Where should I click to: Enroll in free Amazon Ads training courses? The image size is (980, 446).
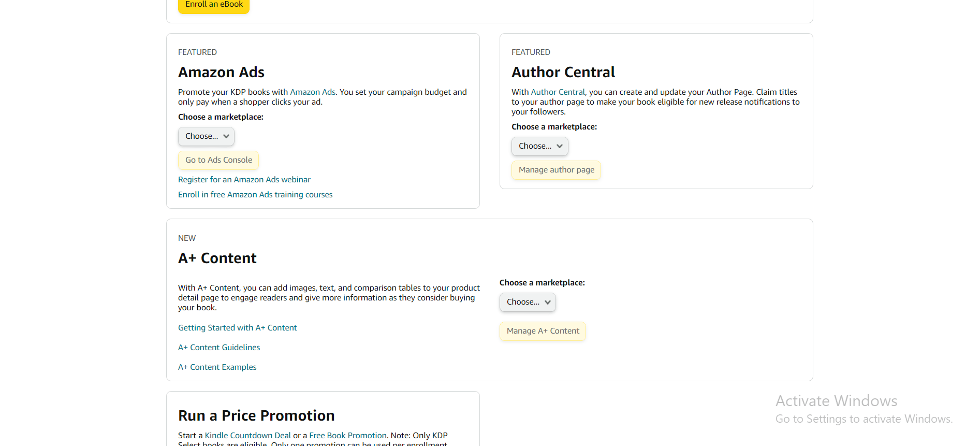click(255, 194)
